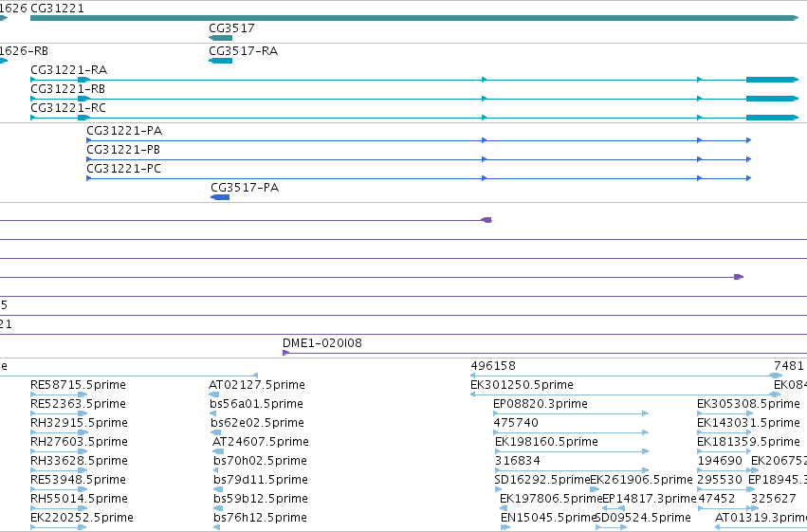Select EK197806.5prime EST label

[551, 499]
